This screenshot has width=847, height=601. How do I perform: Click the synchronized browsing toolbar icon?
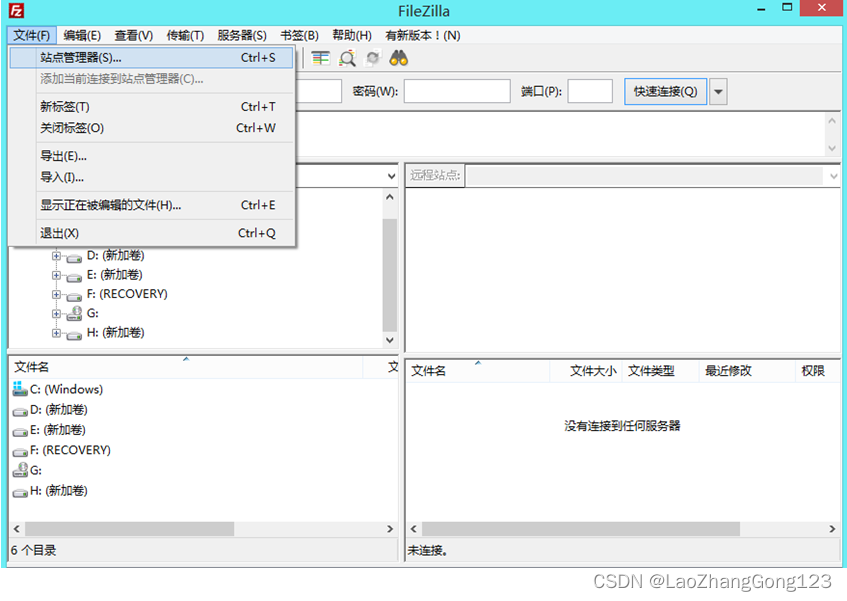(373, 58)
